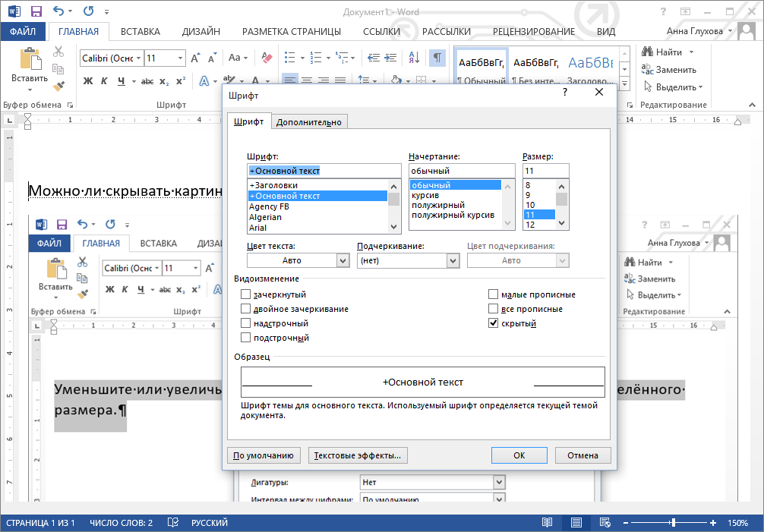Click the А-Я sort icon
Image resolution: width=764 pixels, height=532 pixels.
coord(412,58)
